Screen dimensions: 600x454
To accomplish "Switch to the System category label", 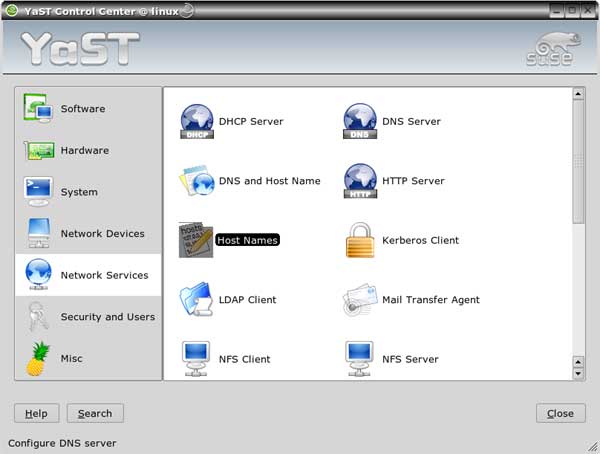I will 79,192.
